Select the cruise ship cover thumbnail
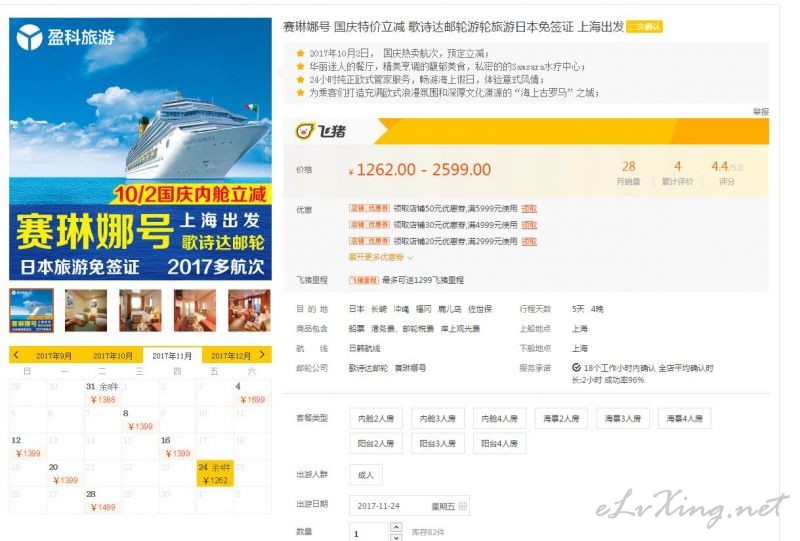The width and height of the screenshot is (800, 541). point(32,311)
